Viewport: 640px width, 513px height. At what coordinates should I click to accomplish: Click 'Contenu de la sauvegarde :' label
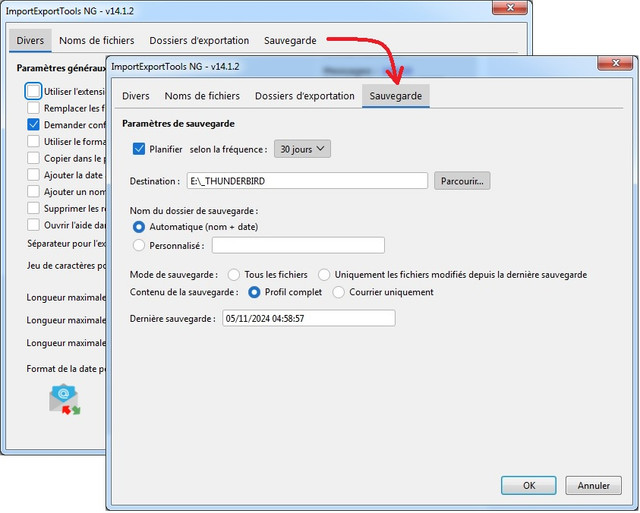(184, 292)
